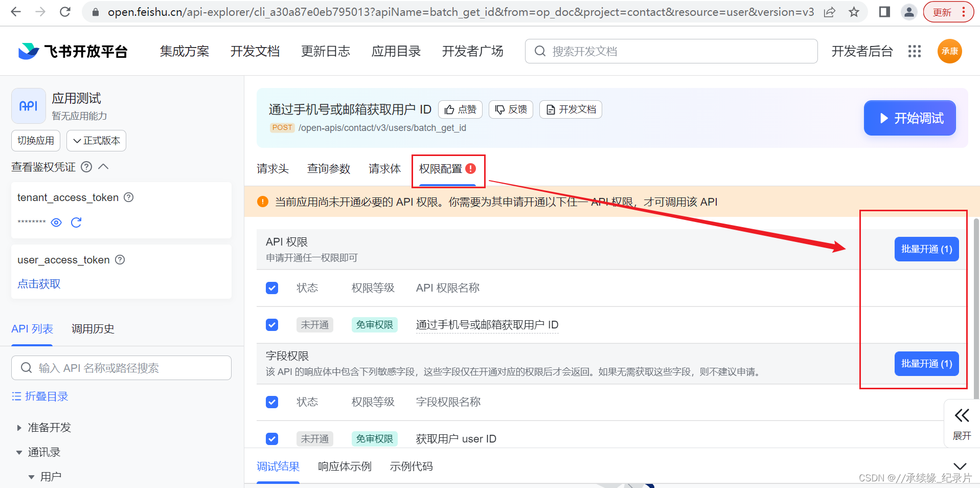Click the orange warning icon in banner

tap(263, 202)
